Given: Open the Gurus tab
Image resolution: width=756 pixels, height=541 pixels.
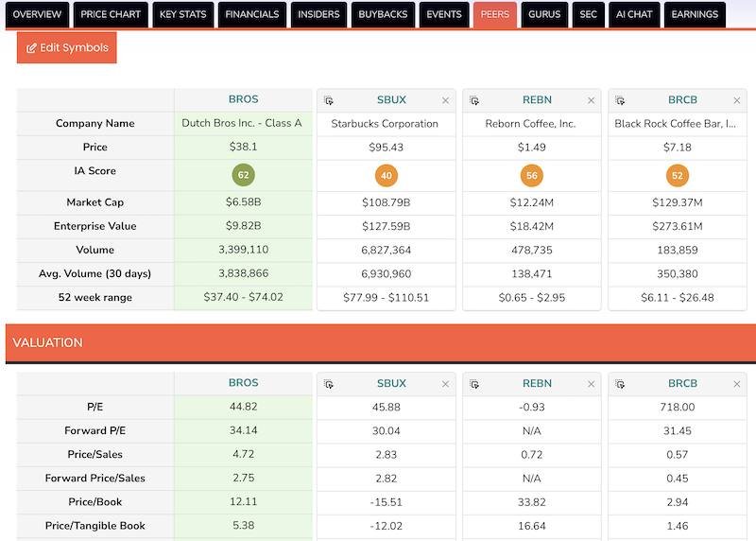Looking at the screenshot, I should point(544,14).
